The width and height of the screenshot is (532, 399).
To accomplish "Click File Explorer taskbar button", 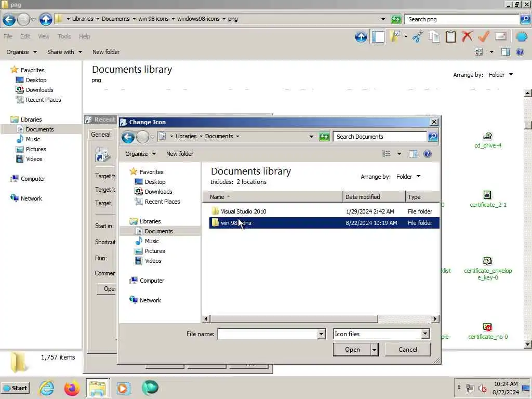I will [x=98, y=388].
